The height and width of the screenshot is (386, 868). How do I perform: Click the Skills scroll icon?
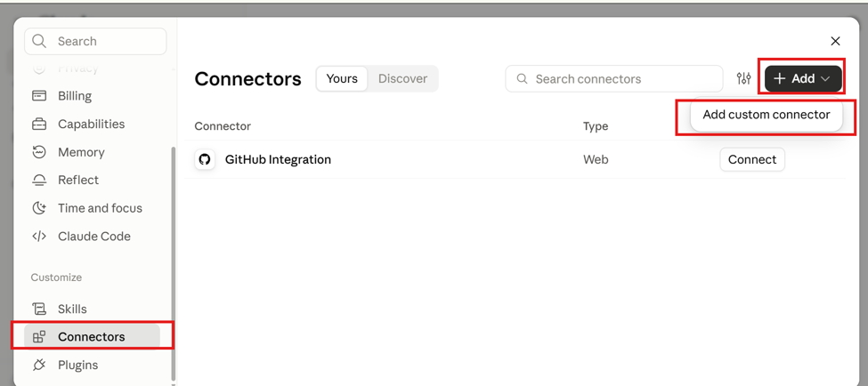39,310
